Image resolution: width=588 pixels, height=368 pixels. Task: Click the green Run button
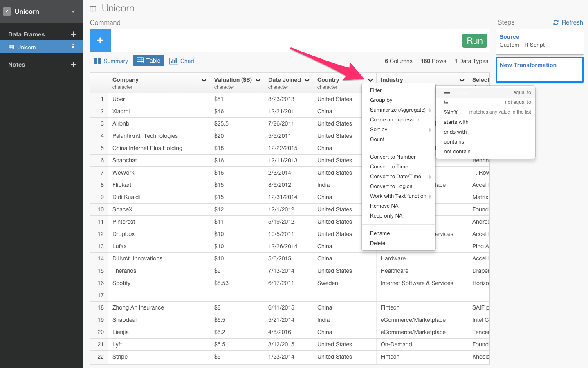point(475,40)
